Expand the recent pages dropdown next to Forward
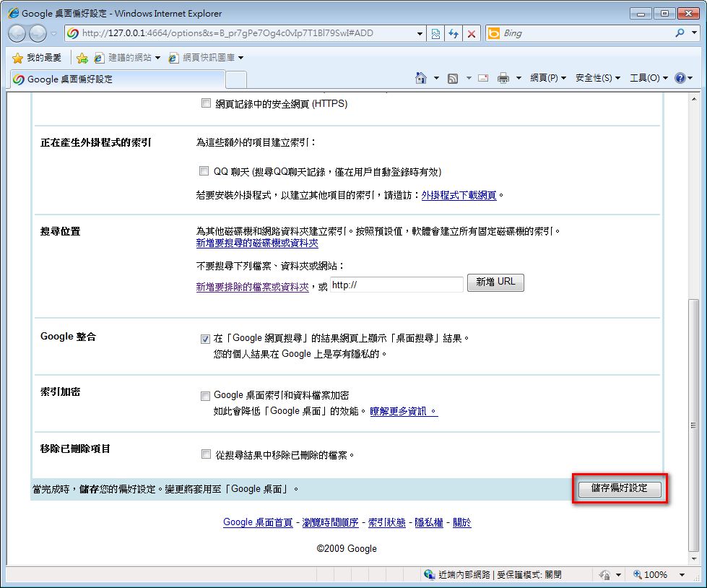 coord(53,34)
